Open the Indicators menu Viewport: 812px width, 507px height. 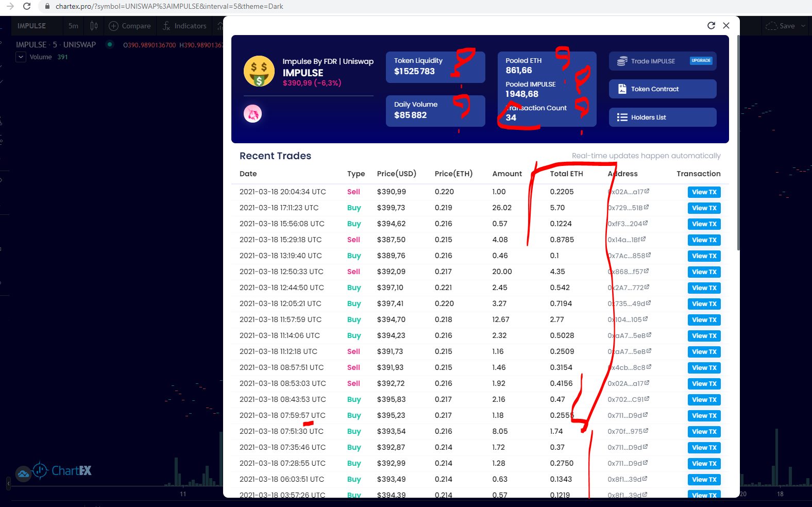pyautogui.click(x=184, y=26)
